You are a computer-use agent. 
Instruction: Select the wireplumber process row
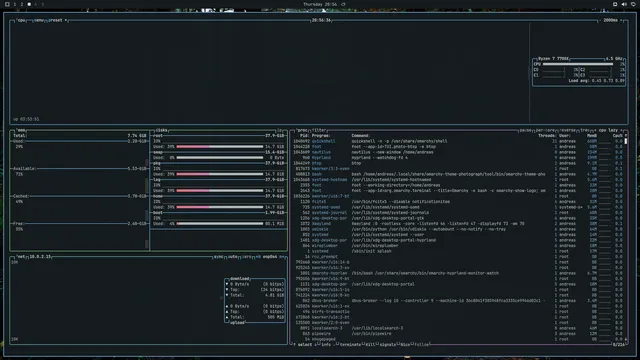tap(457, 246)
